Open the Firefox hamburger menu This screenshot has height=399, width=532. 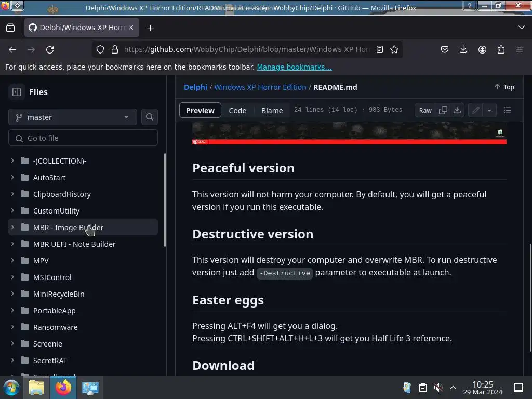tap(520, 49)
